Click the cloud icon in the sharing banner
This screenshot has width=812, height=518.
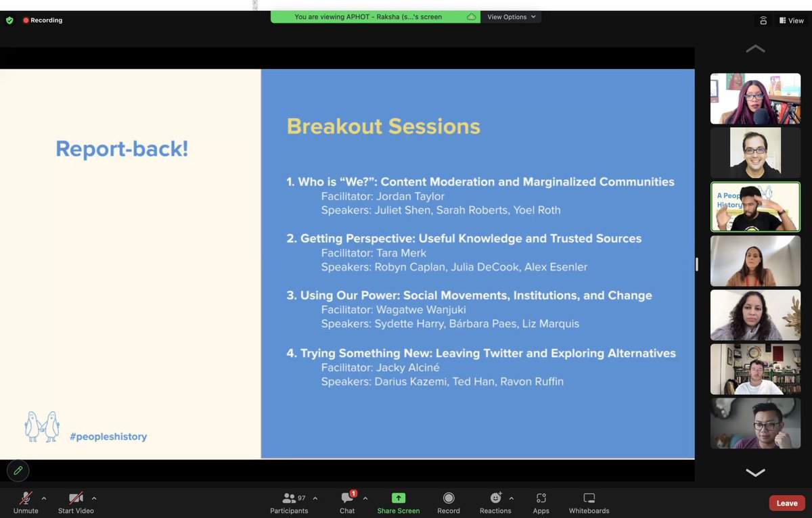472,17
